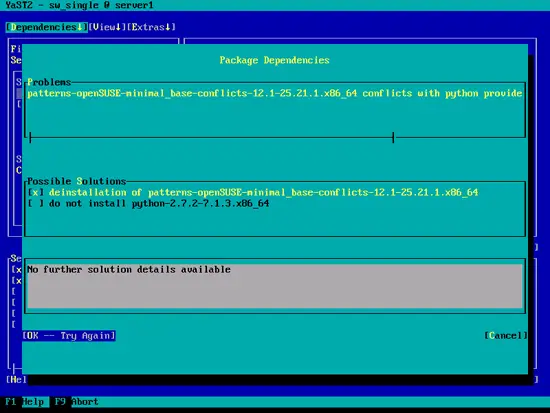The image size is (550, 413).
Task: Select the patterns-openSUSE conflict problem line
Action: click(275, 93)
